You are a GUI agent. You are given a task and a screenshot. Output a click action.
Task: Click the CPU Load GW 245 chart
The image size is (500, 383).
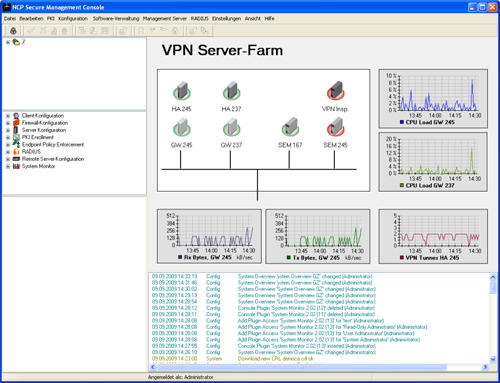point(433,99)
